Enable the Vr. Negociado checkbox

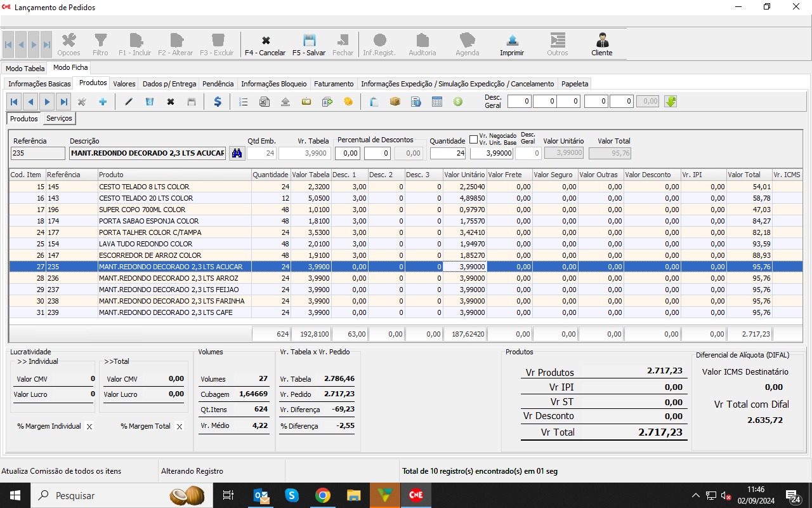click(x=473, y=140)
